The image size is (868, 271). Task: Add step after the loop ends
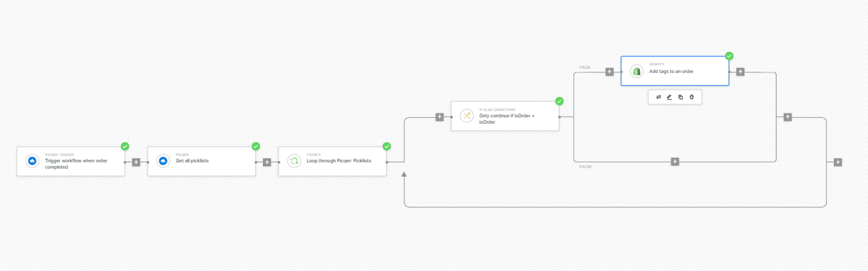[x=838, y=162]
